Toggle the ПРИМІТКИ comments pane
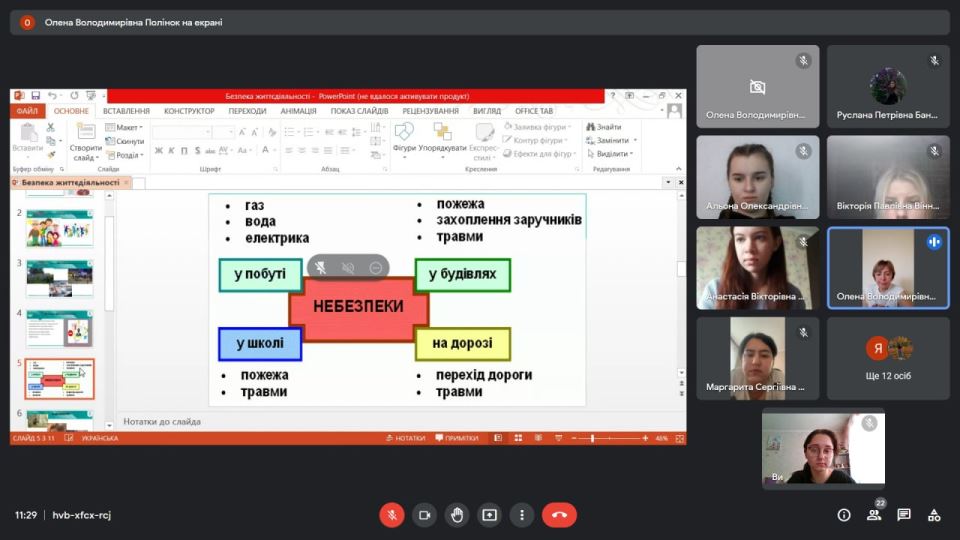 [457, 438]
